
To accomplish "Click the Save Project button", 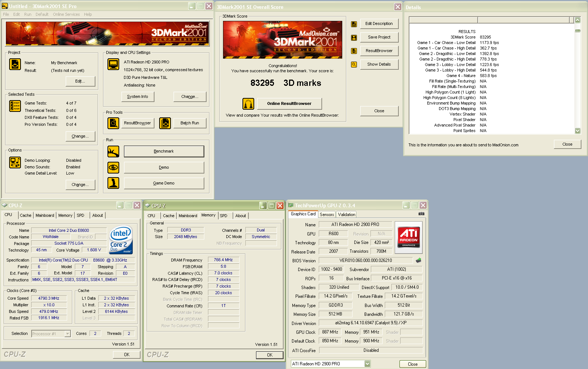I will point(379,37).
